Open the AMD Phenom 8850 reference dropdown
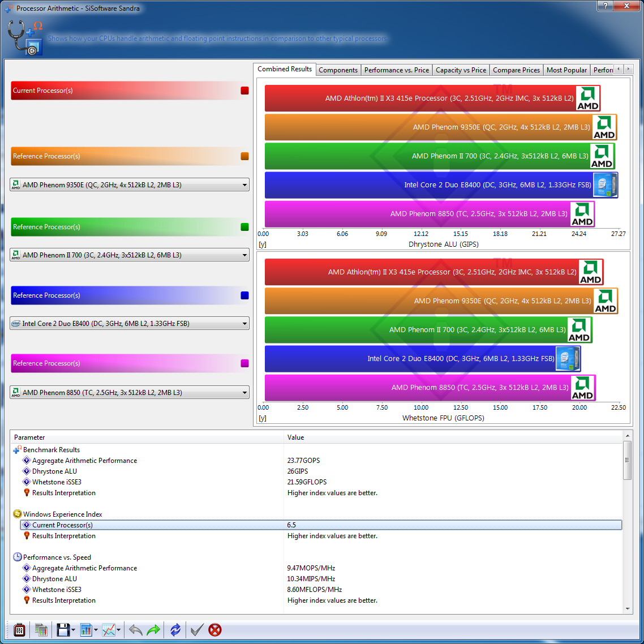 (130, 393)
